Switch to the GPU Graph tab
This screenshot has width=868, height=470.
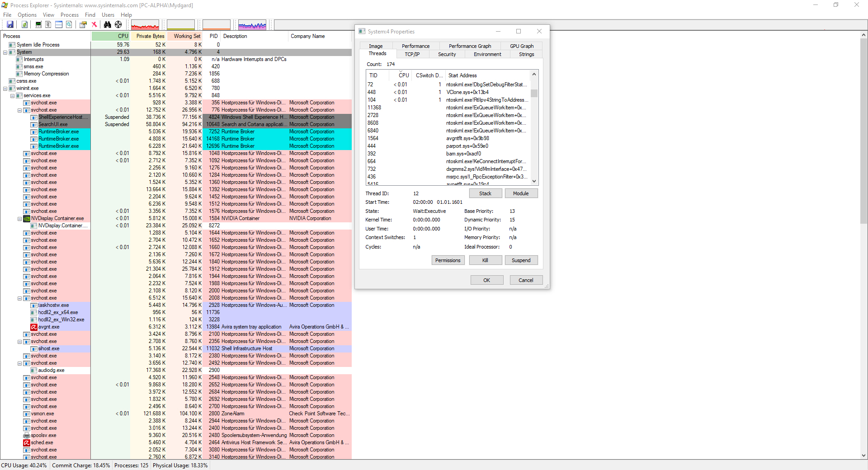click(522, 46)
